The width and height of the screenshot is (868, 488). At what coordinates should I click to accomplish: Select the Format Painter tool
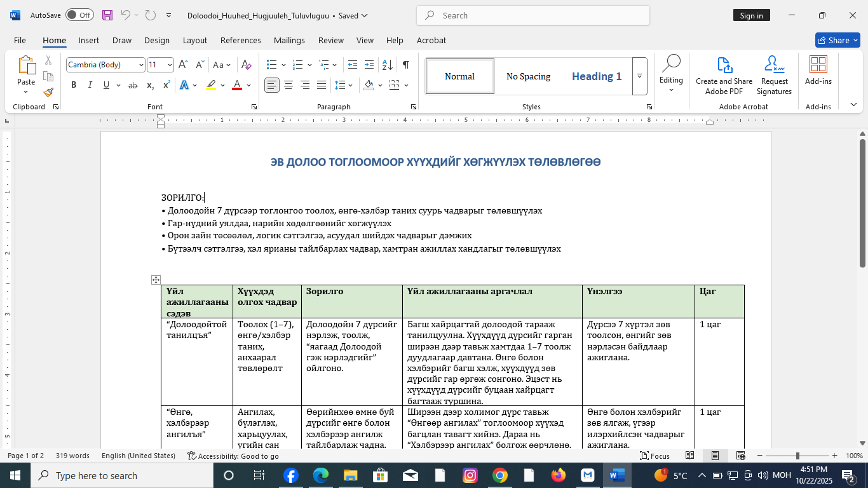pyautogui.click(x=48, y=92)
